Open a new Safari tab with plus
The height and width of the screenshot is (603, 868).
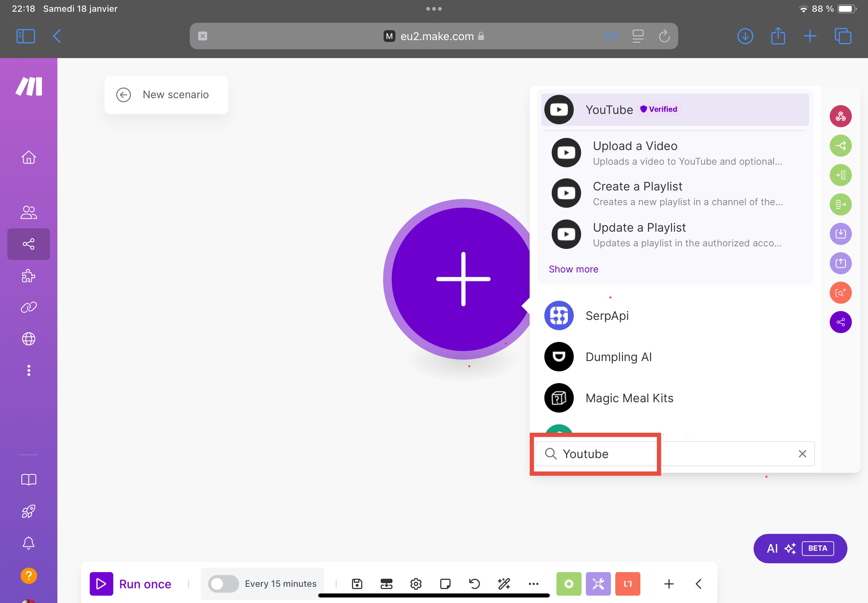point(810,36)
